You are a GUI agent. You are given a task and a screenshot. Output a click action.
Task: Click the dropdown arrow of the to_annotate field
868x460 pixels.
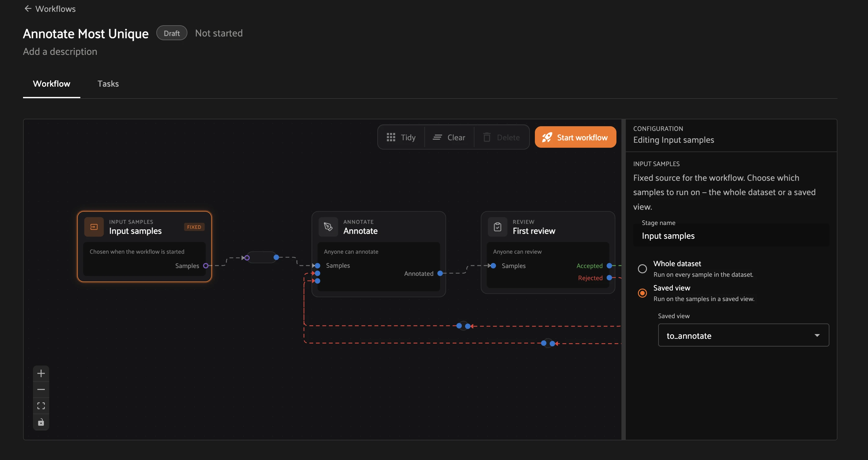point(817,335)
